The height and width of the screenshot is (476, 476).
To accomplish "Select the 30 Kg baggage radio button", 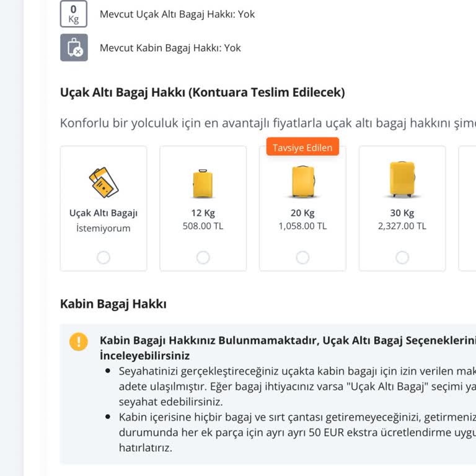I will [402, 257].
